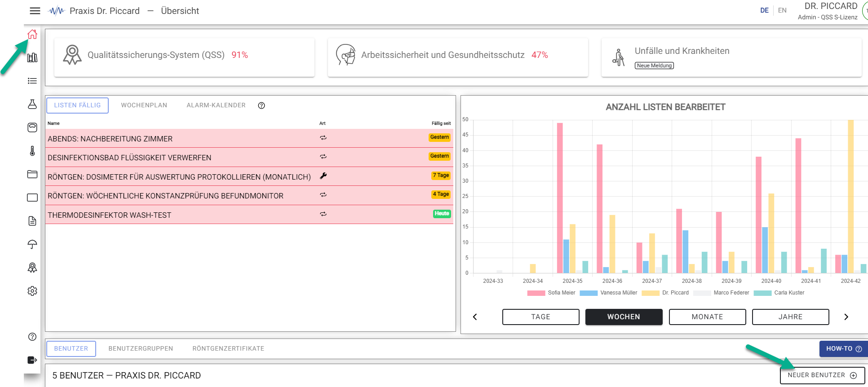Open the hamburger menu
This screenshot has height=387, width=868.
[35, 11]
